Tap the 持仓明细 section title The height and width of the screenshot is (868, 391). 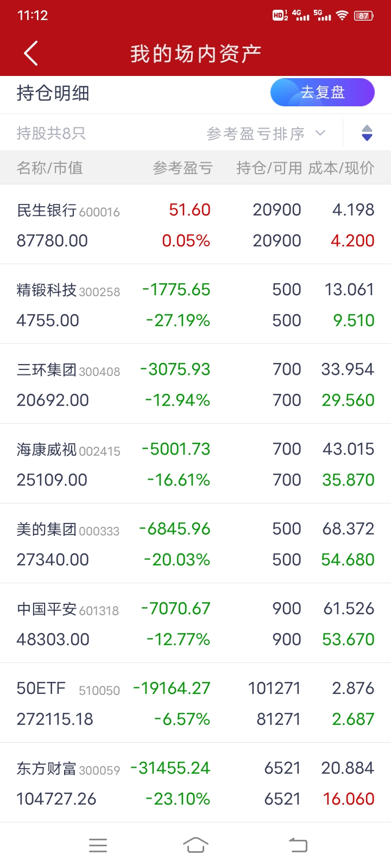click(x=53, y=93)
